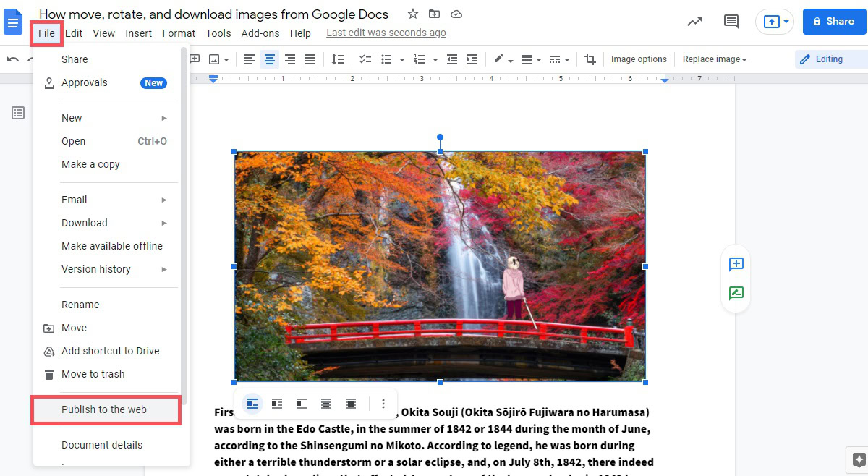
Task: Choose Rename in File menu
Action: tap(107, 305)
